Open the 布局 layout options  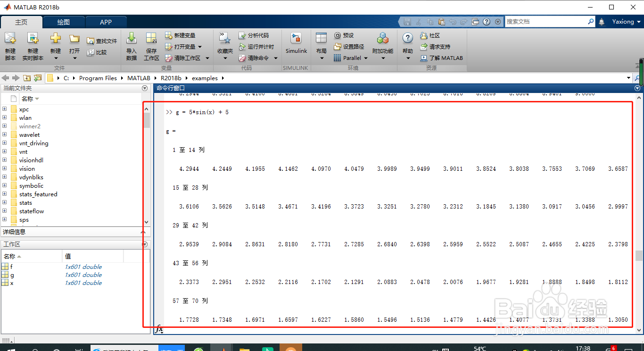pyautogui.click(x=322, y=46)
